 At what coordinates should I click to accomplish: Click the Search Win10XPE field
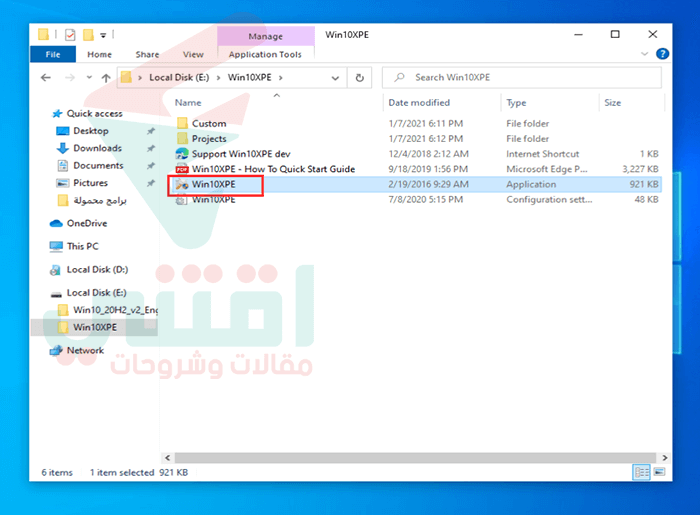pos(521,78)
